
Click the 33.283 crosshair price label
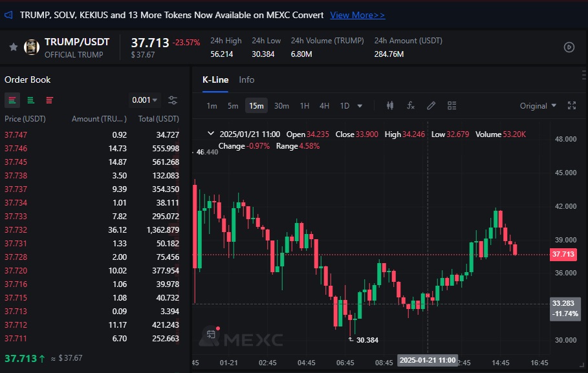click(565, 308)
